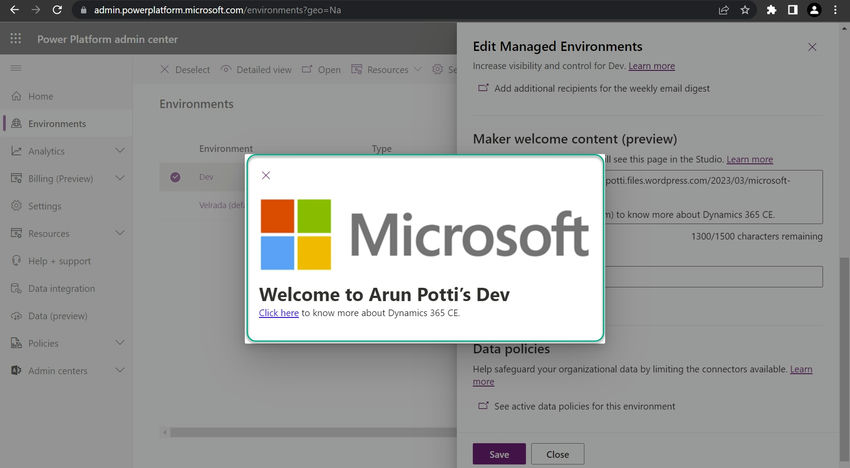
Task: Click See active data policies for this environment
Action: click(x=584, y=406)
